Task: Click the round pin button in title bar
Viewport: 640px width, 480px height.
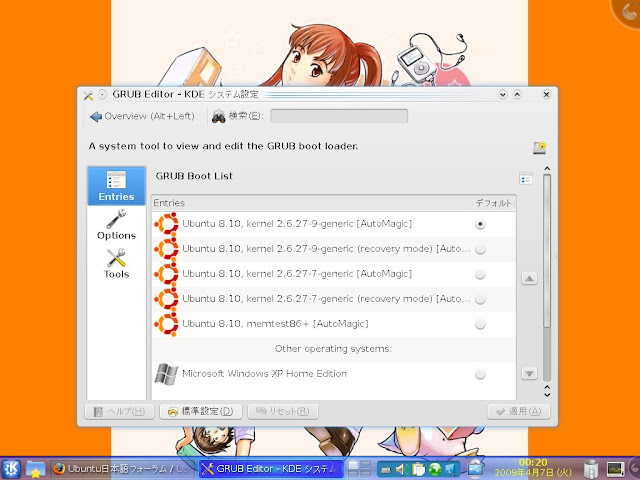Action: [x=102, y=95]
